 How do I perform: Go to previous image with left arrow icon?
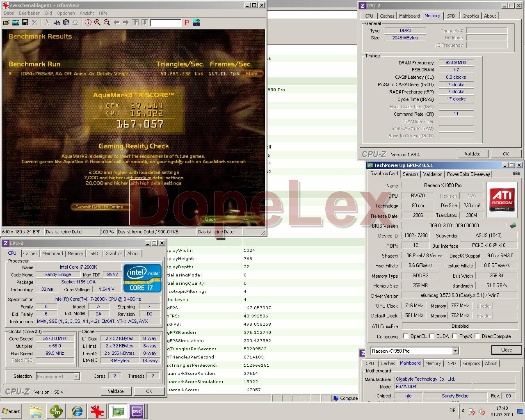[116, 23]
